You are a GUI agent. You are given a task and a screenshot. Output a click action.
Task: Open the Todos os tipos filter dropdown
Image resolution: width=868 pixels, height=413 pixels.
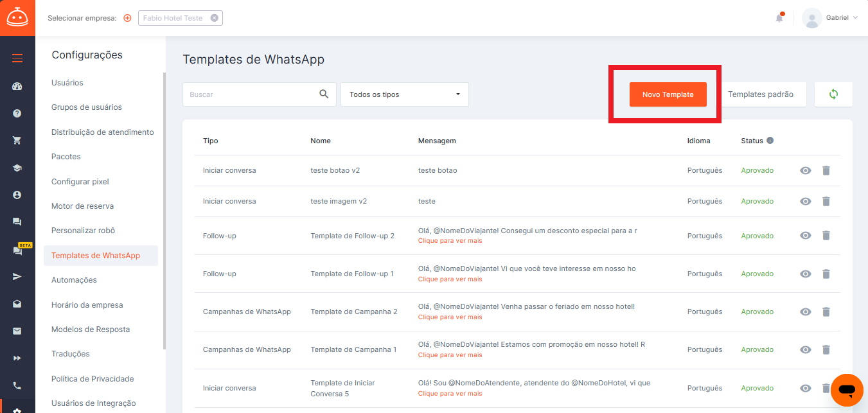point(405,94)
